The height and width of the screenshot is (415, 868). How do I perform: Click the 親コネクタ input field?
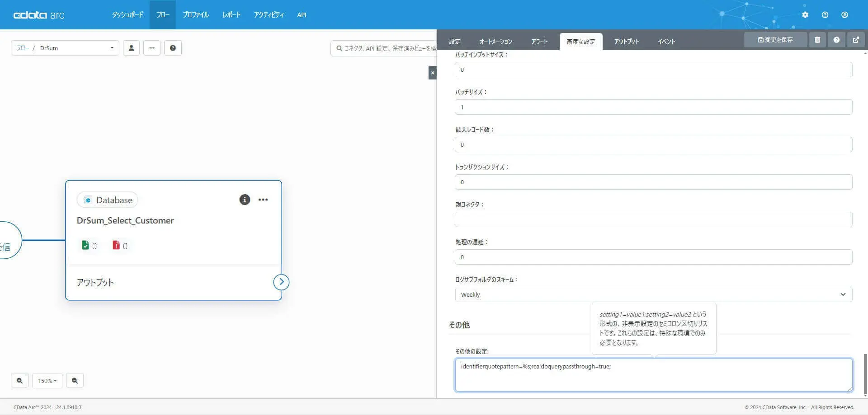coord(654,219)
